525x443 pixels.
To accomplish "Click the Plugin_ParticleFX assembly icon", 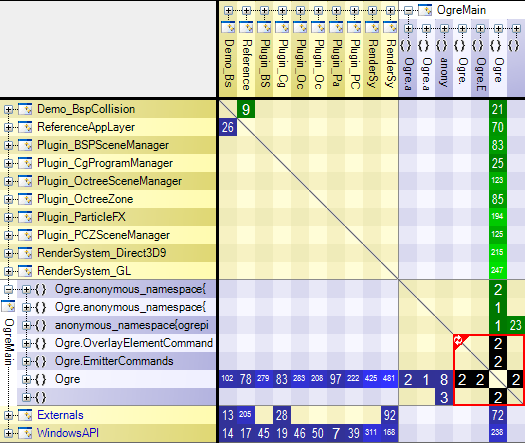I will 25,217.
